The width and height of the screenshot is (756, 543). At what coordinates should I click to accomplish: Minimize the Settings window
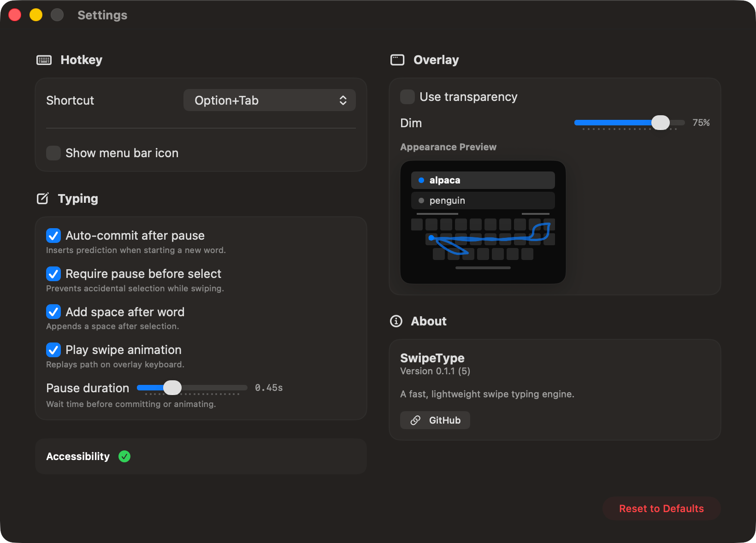click(x=36, y=15)
